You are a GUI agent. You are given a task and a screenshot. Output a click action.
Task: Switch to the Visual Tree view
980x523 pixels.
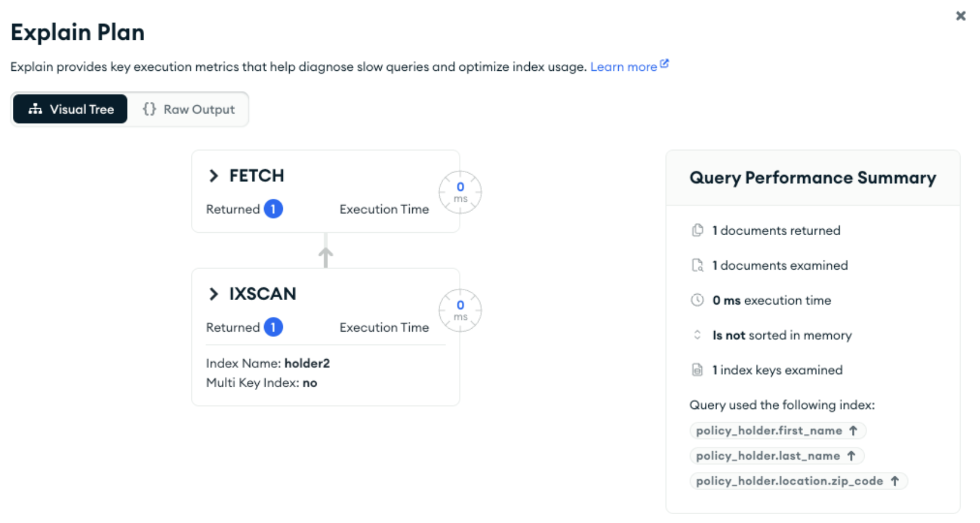[x=70, y=109]
